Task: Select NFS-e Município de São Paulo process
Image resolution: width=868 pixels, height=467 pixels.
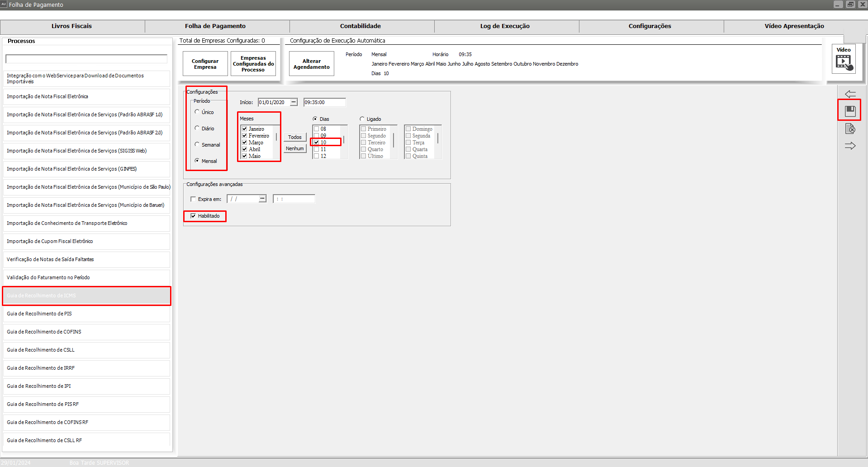Action: pos(86,187)
